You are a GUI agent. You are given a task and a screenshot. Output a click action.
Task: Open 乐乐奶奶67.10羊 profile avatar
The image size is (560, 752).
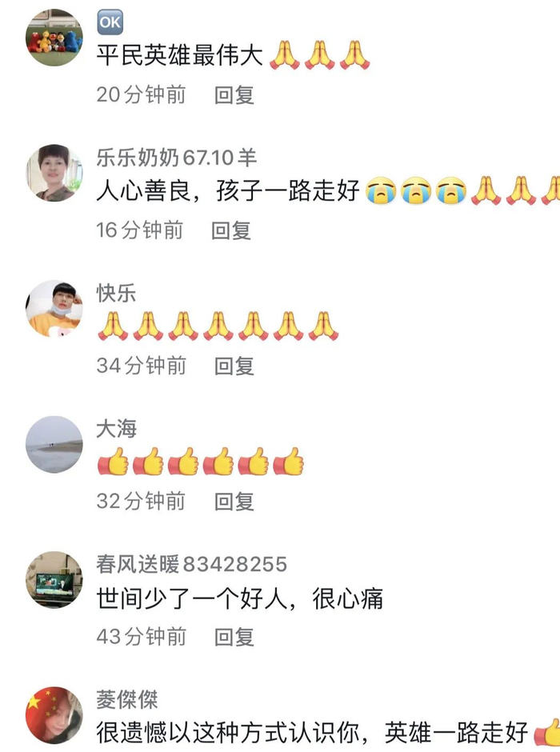point(54,173)
